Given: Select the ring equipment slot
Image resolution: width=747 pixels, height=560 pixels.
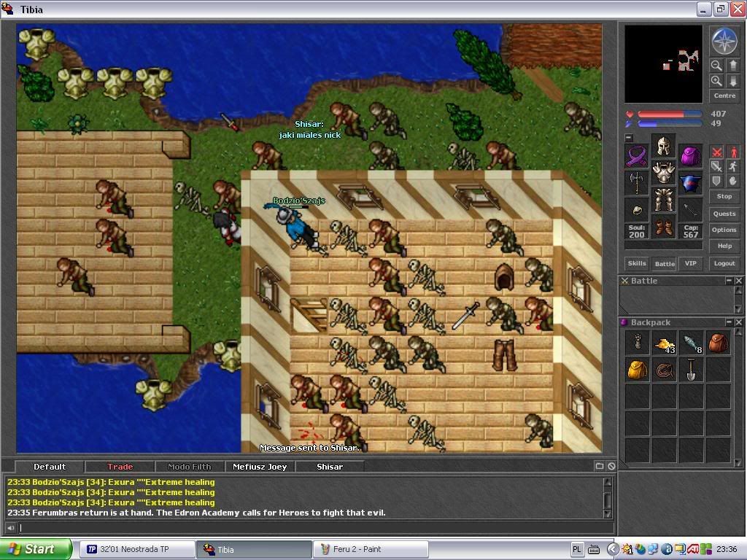Looking at the screenshot, I should (636, 210).
